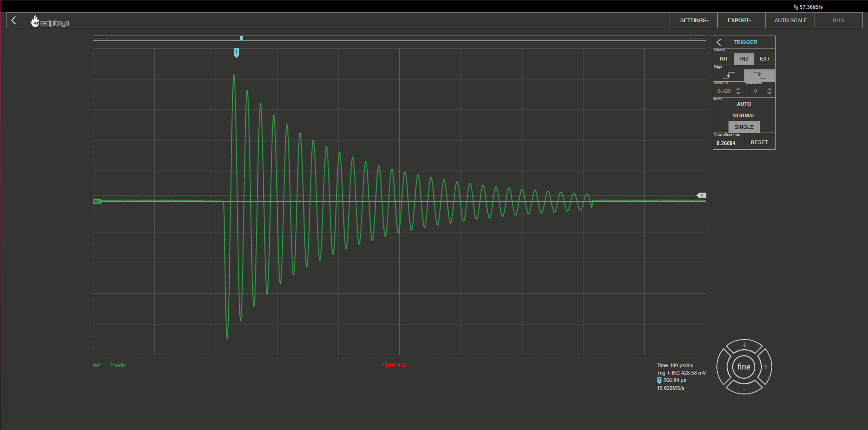Click the fine button in the navigation wheel
Image resolution: width=868 pixels, height=430 pixels.
point(744,367)
